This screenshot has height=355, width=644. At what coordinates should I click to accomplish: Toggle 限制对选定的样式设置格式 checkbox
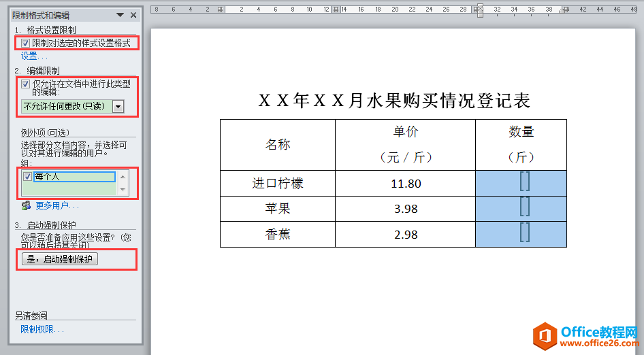coord(25,43)
